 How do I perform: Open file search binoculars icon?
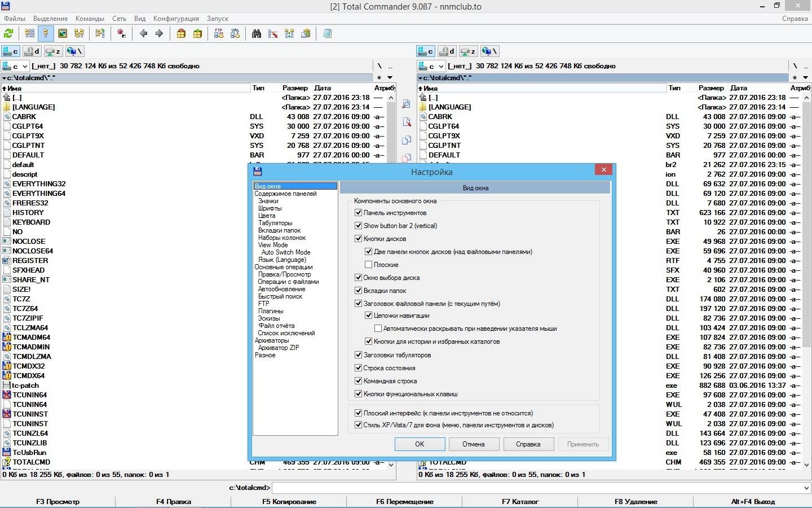257,33
